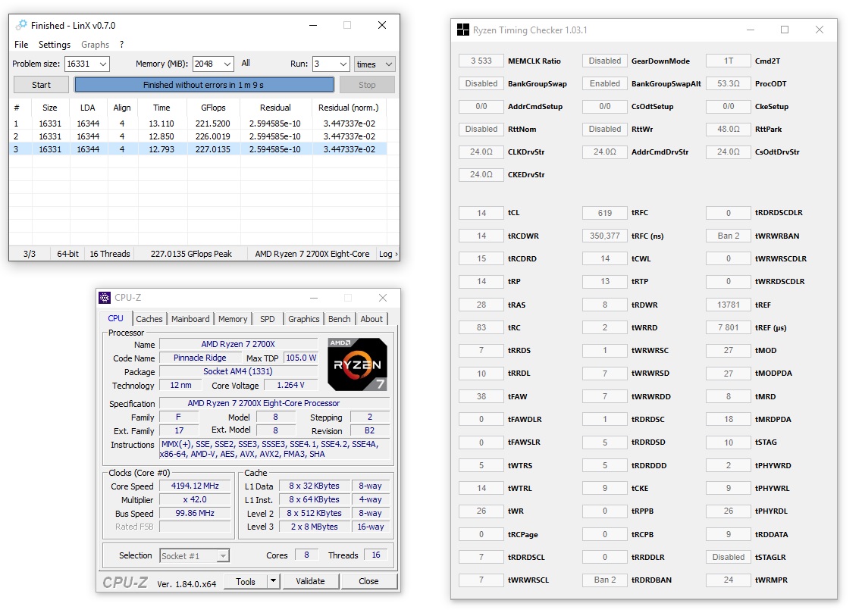This screenshot has height=616, width=862.
Task: Click the All memory button in LinX
Action: click(246, 63)
